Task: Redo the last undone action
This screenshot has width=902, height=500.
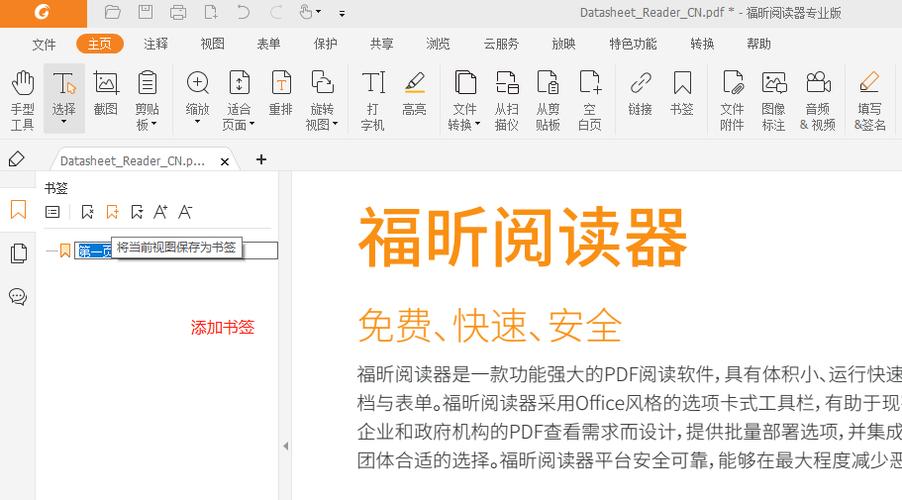Action: click(276, 12)
